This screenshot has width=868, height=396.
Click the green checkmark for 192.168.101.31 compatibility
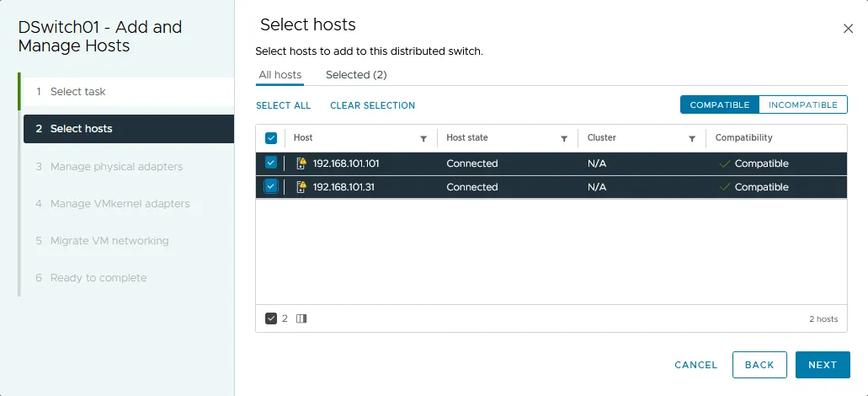click(x=724, y=187)
